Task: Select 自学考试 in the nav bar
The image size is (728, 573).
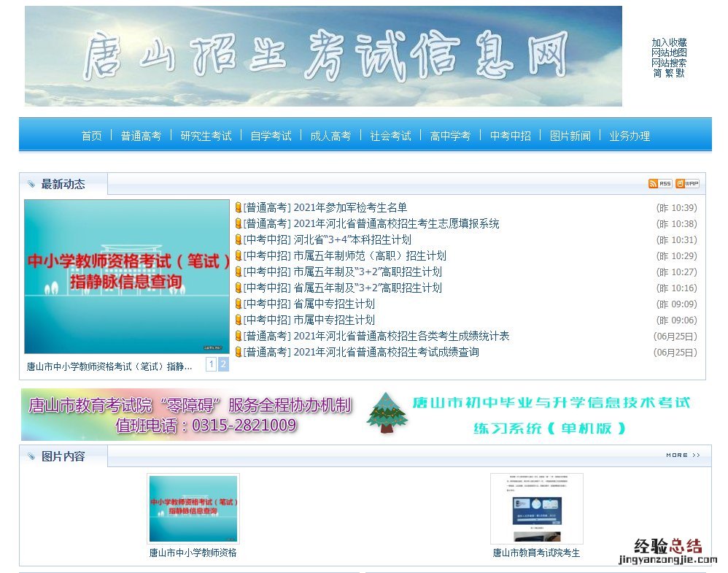Action: coord(271,136)
